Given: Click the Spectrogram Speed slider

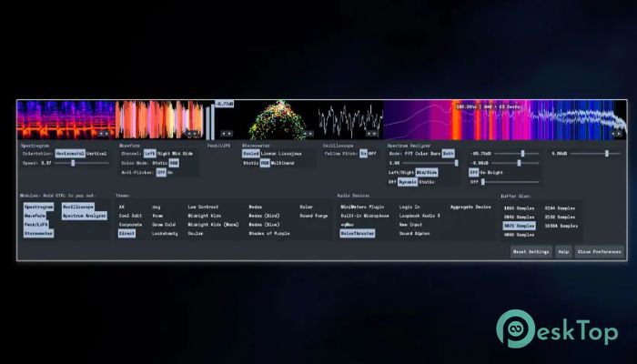Looking at the screenshot, I should point(82,163).
